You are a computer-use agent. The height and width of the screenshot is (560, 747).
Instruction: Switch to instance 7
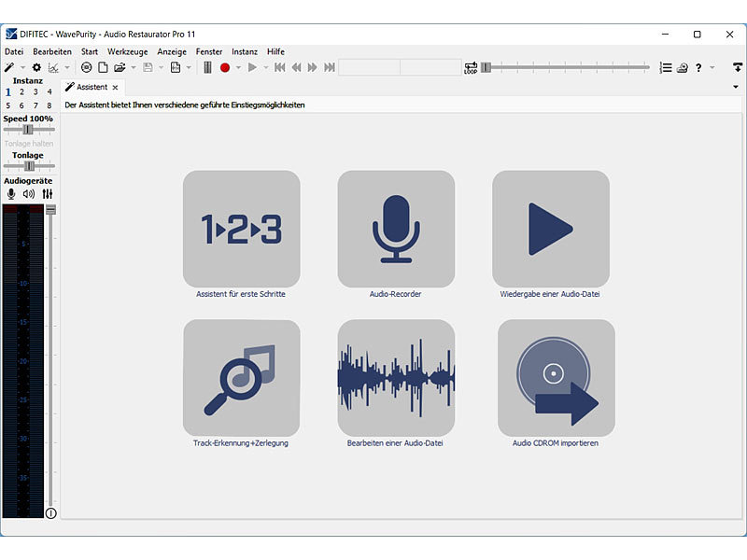(35, 105)
